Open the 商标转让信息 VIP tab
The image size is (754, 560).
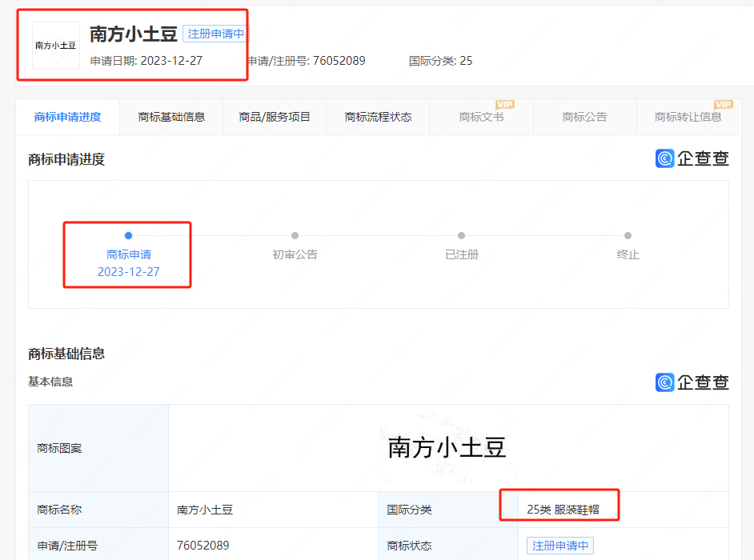tap(688, 117)
